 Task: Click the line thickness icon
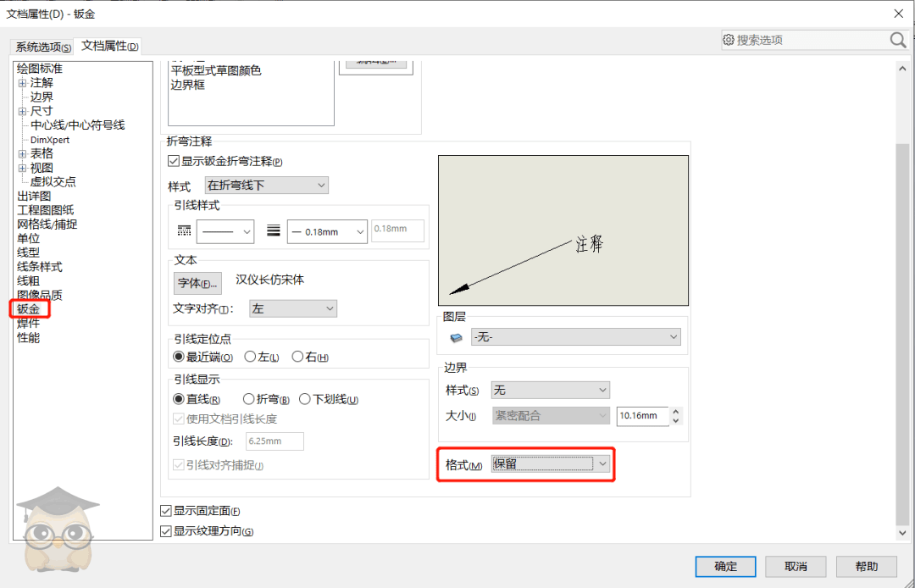273,231
